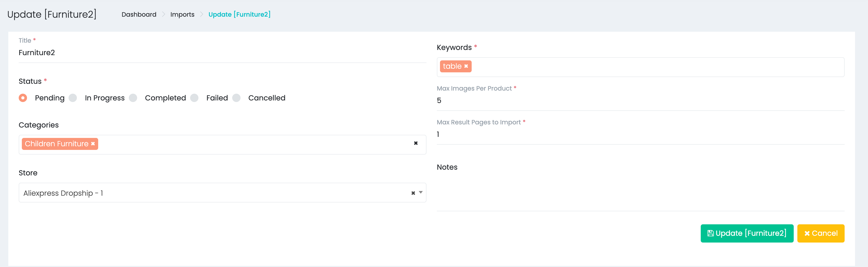Remove the 'Children Furniture' category tag

click(93, 144)
